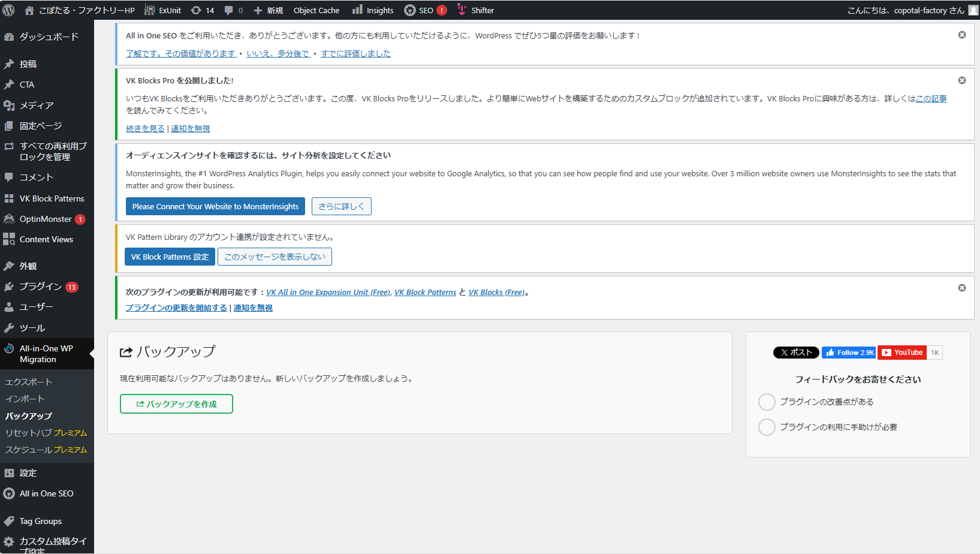The height and width of the screenshot is (554, 980).
Task: Click the X ポスト share button
Action: click(x=796, y=353)
